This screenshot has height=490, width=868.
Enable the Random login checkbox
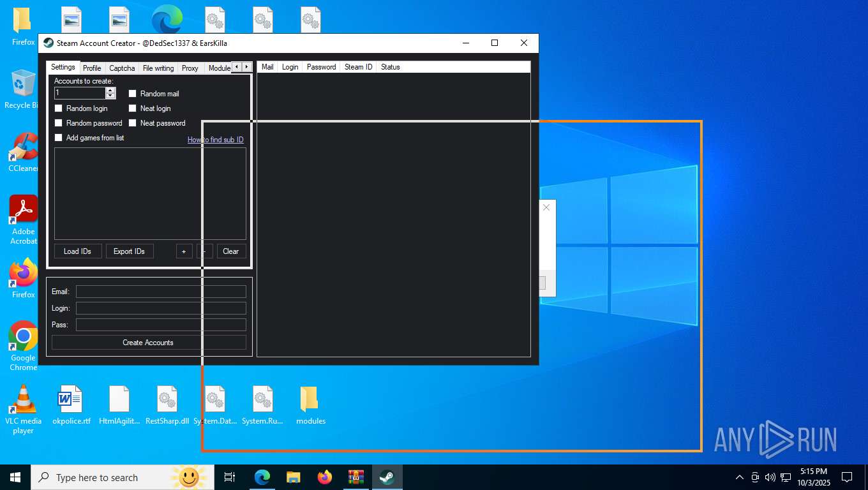pyautogui.click(x=59, y=108)
